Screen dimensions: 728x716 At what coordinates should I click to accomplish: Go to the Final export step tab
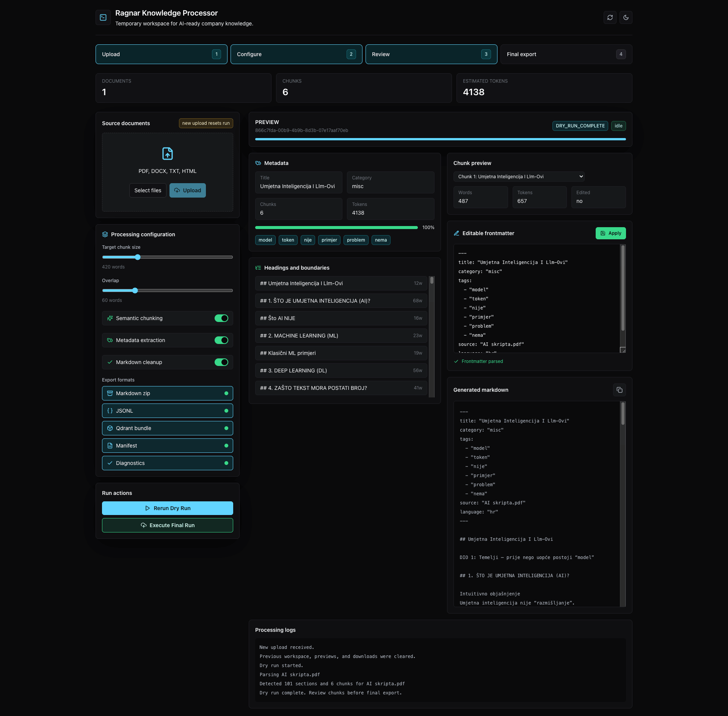coord(566,54)
